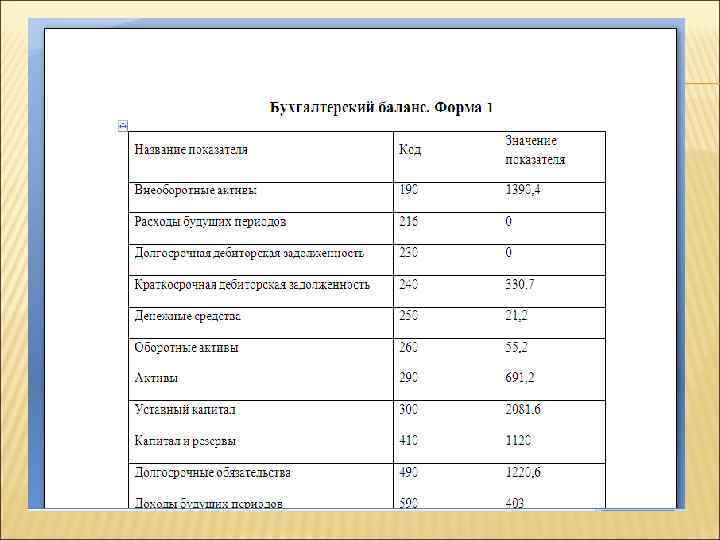Click row 'Расходы будущих периодов'
The width and height of the screenshot is (720, 540).
click(x=210, y=222)
